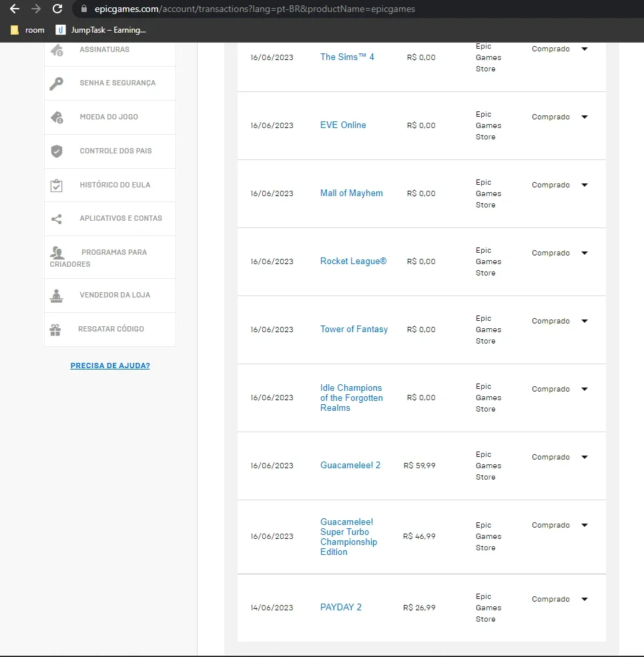Click Comprado status in EVE Online row
The height and width of the screenshot is (657, 644).
tap(551, 117)
